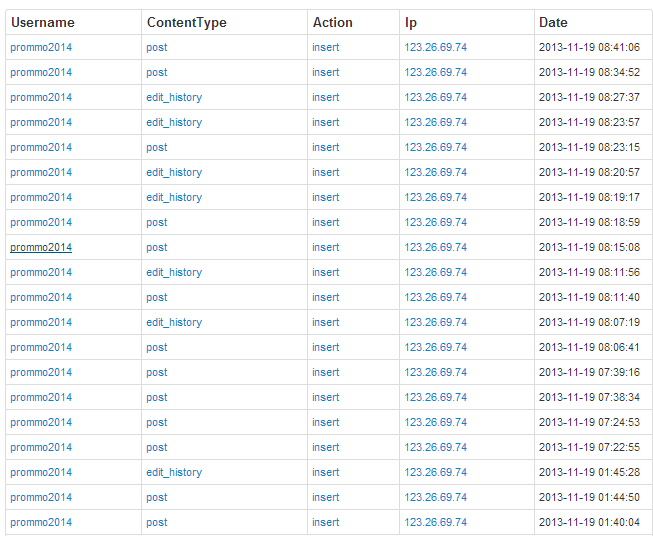
Task: Click the post link in the 01:40:04 row
Action: click(156, 522)
